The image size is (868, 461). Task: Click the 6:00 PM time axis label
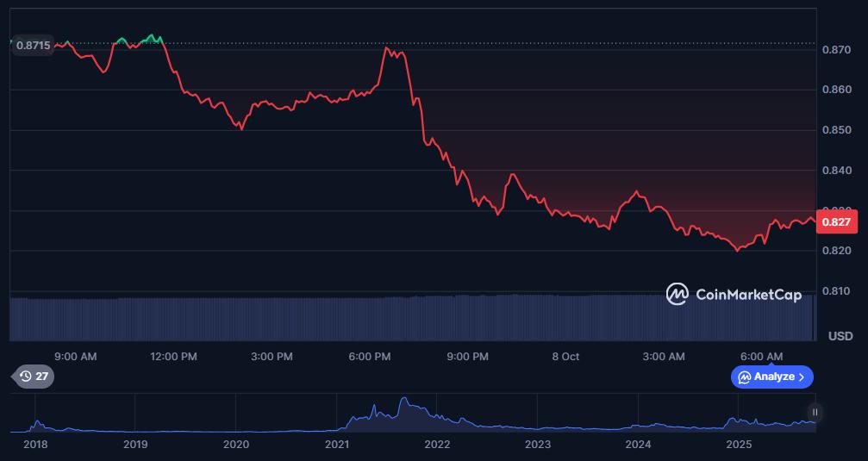tap(371, 356)
